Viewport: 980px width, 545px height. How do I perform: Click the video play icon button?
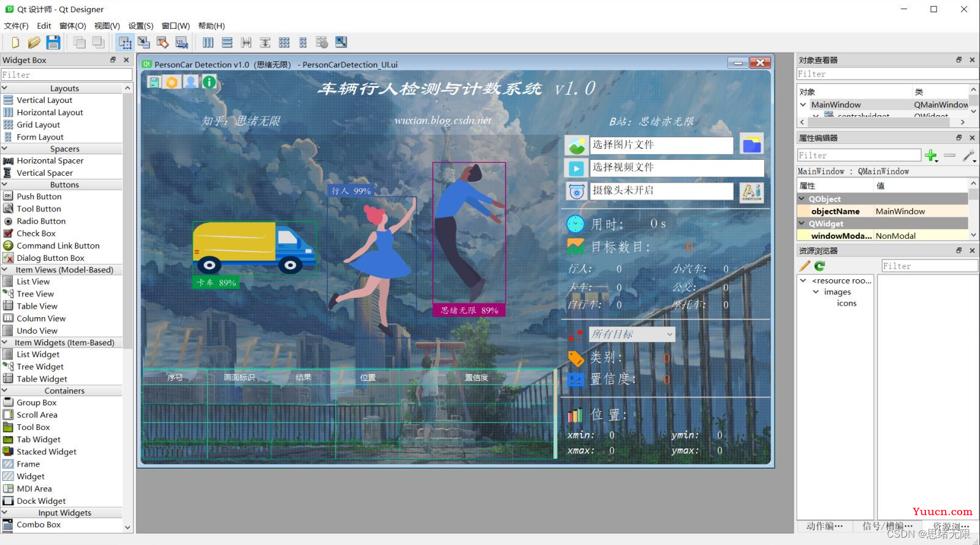pos(576,168)
